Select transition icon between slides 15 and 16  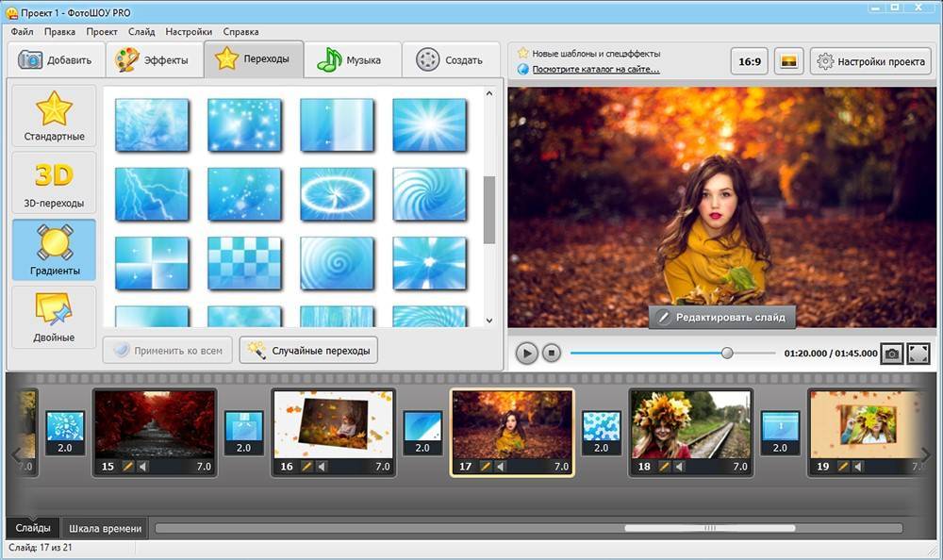[243, 433]
